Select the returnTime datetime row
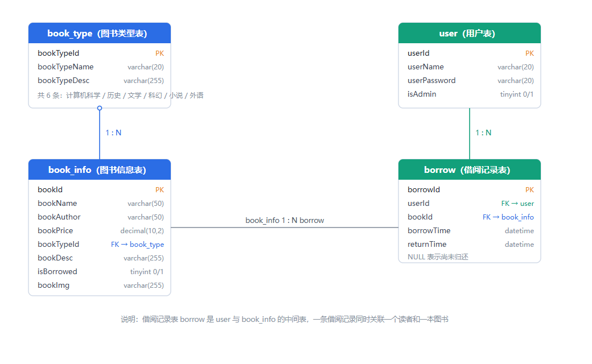 click(470, 245)
